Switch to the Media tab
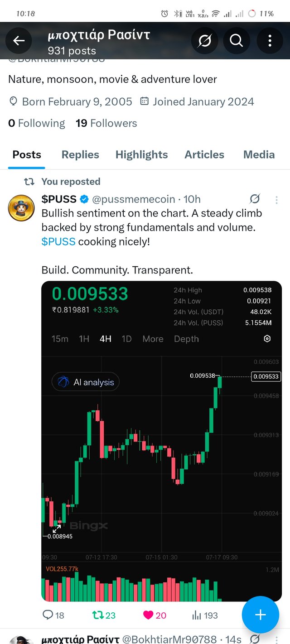Viewport: 290px width, 644px height. (259, 154)
